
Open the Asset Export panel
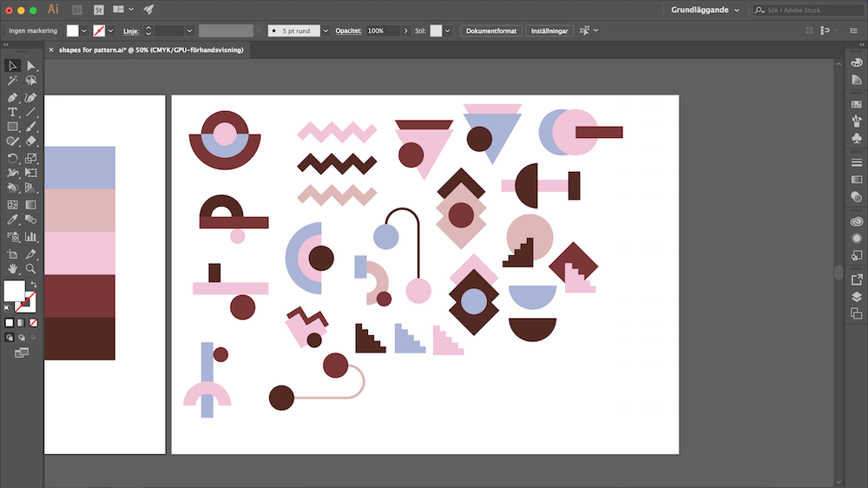pos(857,280)
